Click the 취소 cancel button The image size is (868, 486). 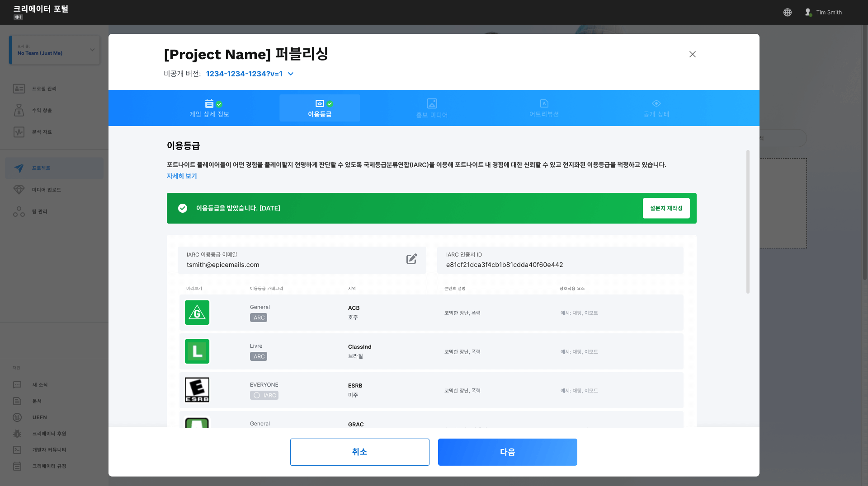tap(360, 452)
